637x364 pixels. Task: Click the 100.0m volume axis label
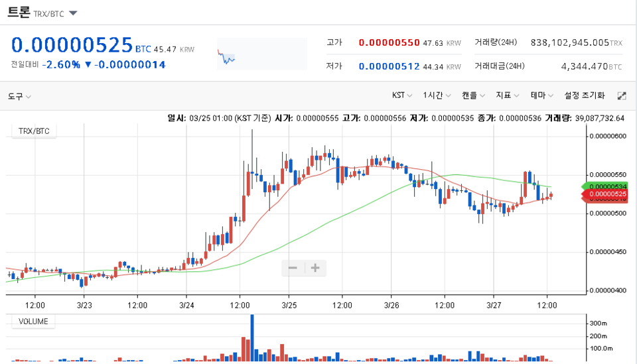[601, 349]
